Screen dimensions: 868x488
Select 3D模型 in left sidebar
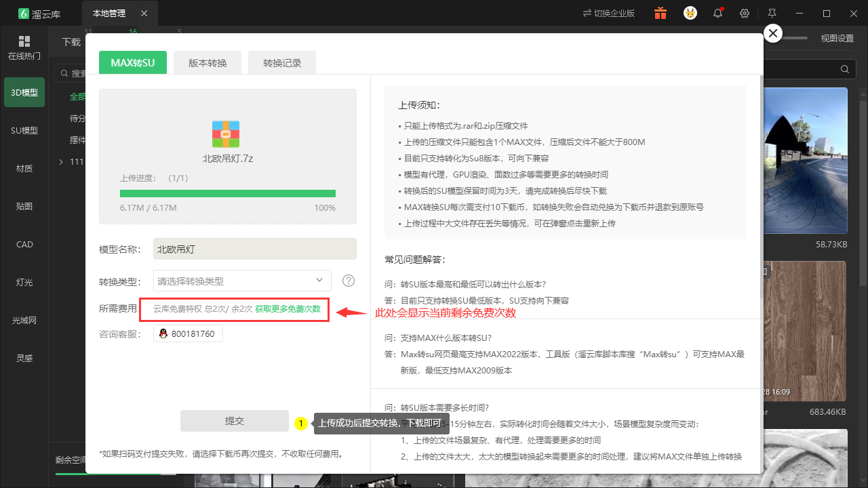tap(24, 92)
